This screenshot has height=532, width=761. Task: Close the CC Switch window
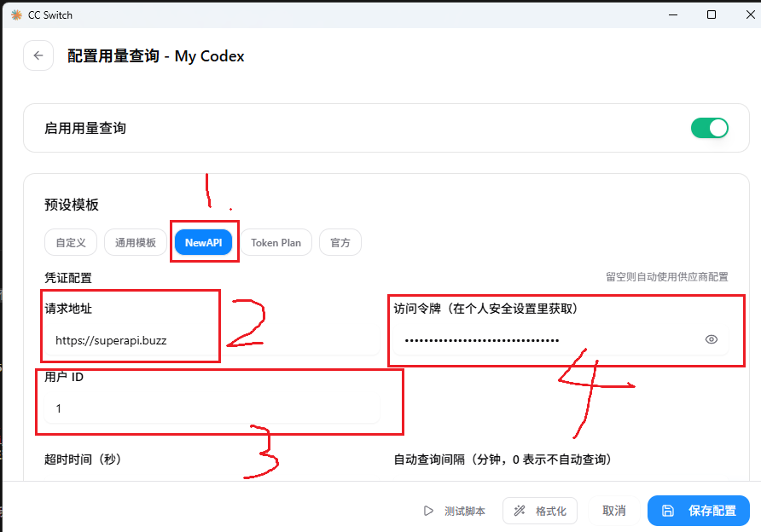tap(750, 15)
